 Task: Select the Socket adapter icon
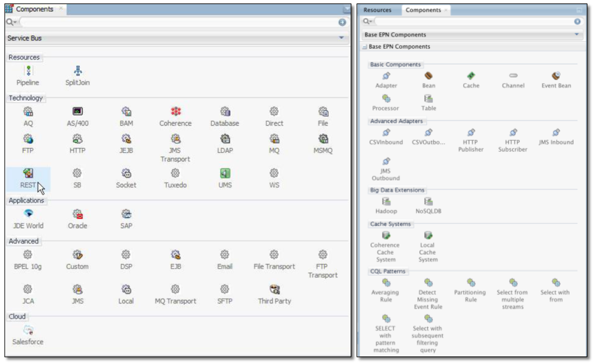click(x=126, y=173)
